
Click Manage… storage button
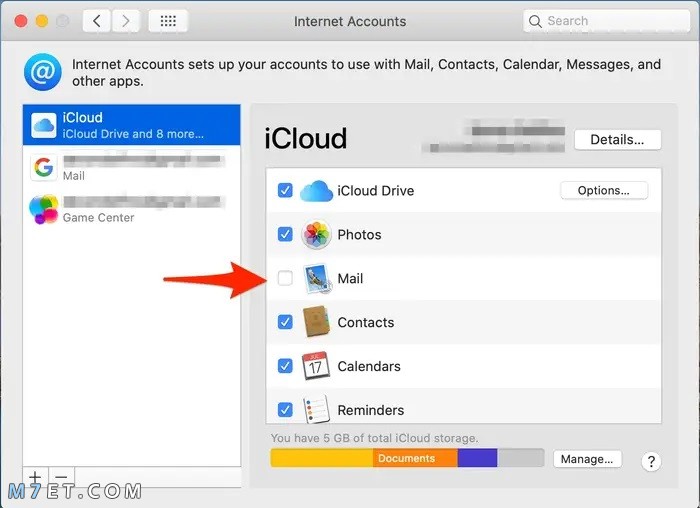click(x=587, y=459)
